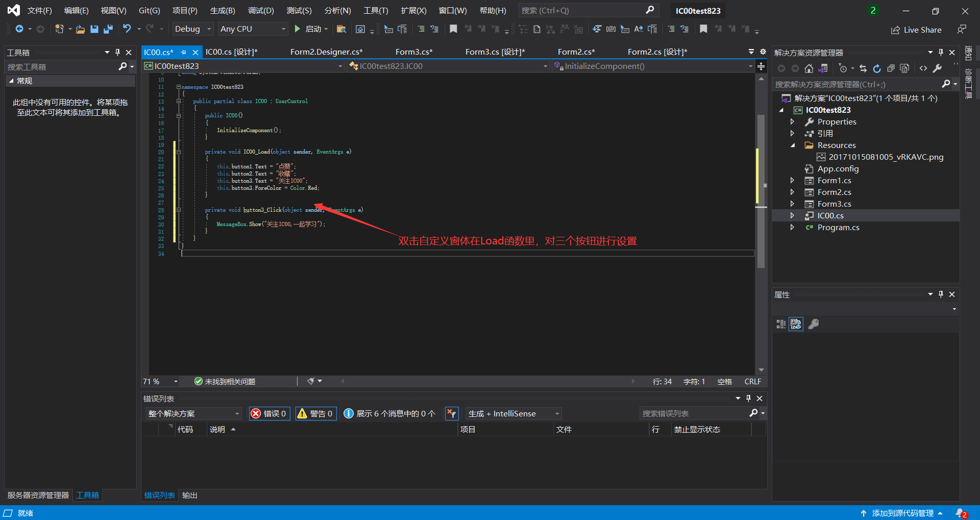
Task: Open the IC00test823 project scope dropdown above the code
Action: [x=243, y=66]
